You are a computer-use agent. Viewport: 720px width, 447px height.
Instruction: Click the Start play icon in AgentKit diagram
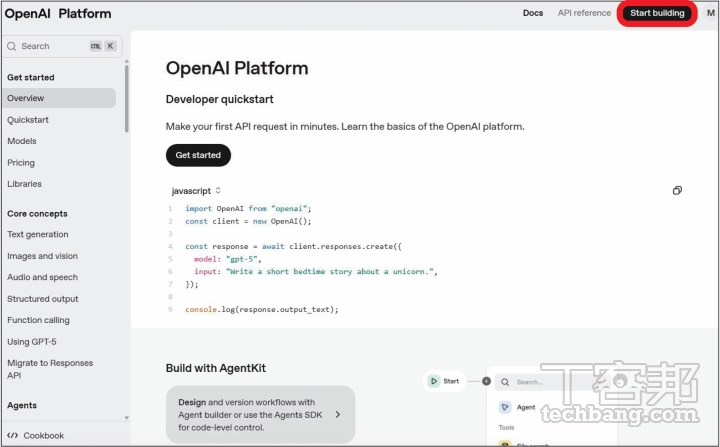coord(433,381)
